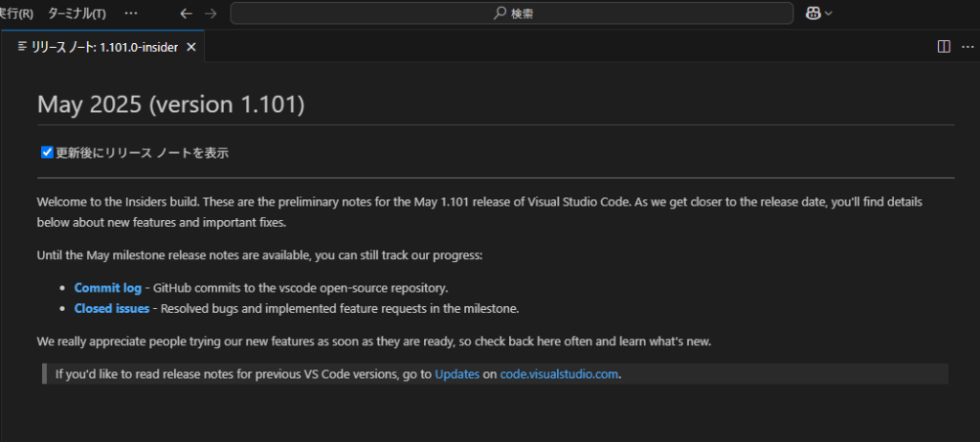
Task: Click the release notes file icon in the tab
Action: [x=23, y=47]
